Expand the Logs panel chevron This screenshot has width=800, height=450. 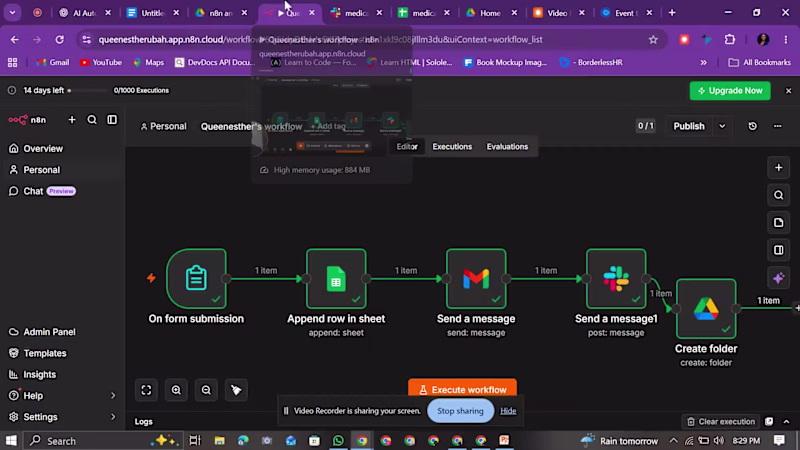[x=786, y=421]
